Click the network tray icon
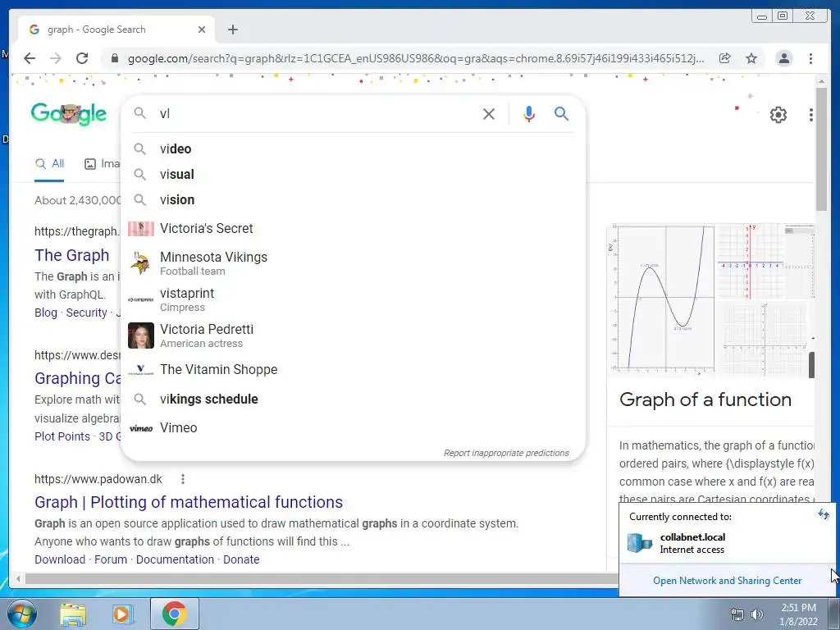 737,615
